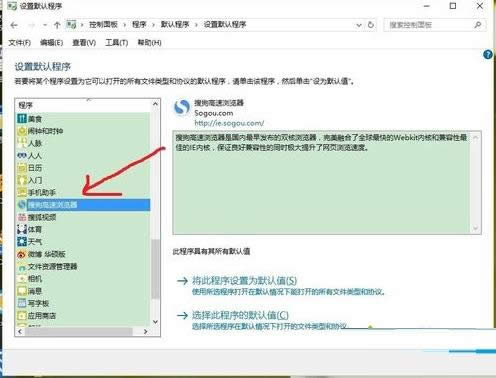Viewport: 496px width, 378px height.
Task: Click the 美食 app icon in program list
Action: (x=22, y=118)
